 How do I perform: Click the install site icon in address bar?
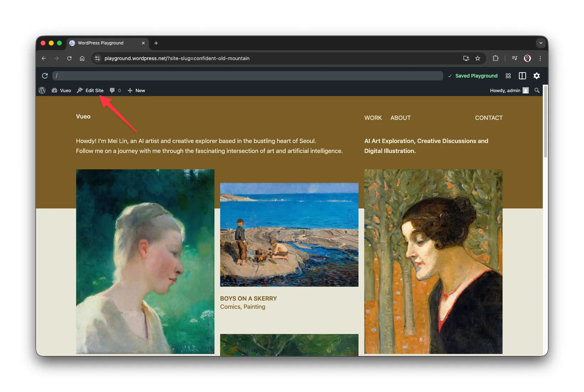click(466, 58)
